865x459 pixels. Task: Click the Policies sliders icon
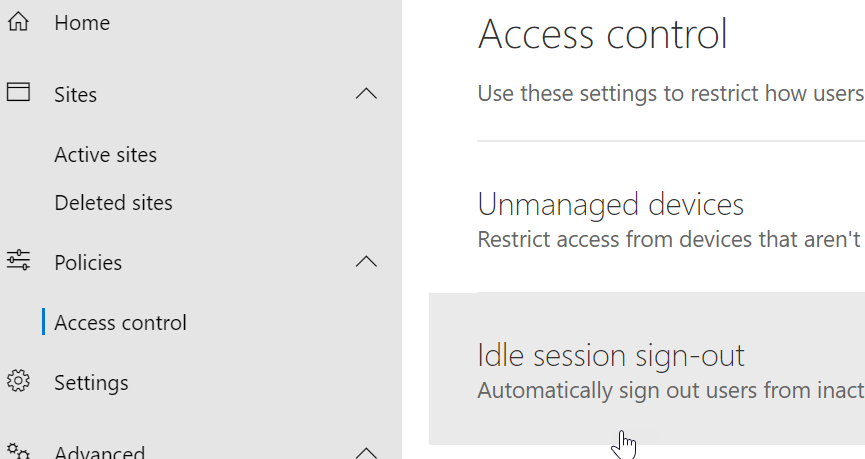pyautogui.click(x=18, y=262)
